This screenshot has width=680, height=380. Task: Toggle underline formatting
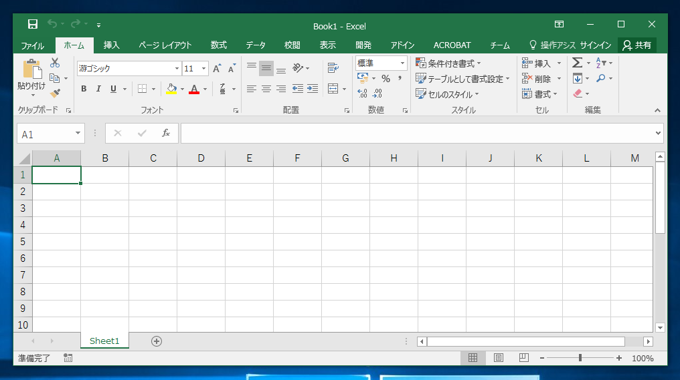tap(113, 89)
